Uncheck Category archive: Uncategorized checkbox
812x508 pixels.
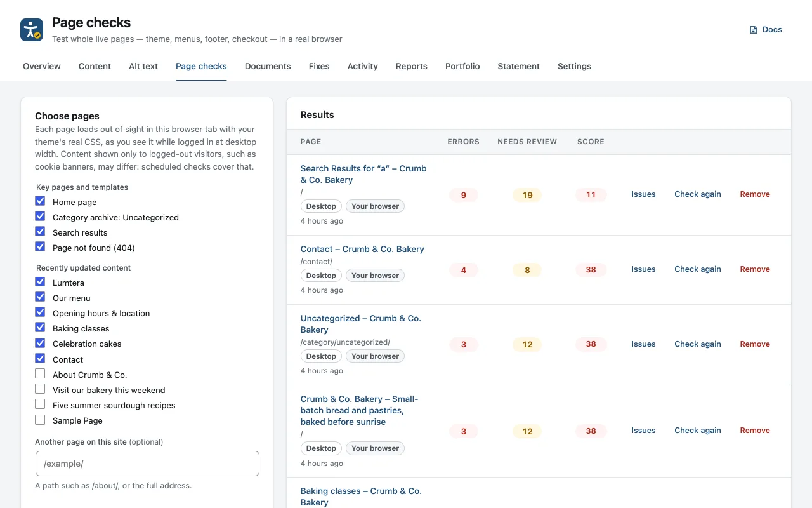[x=40, y=217]
